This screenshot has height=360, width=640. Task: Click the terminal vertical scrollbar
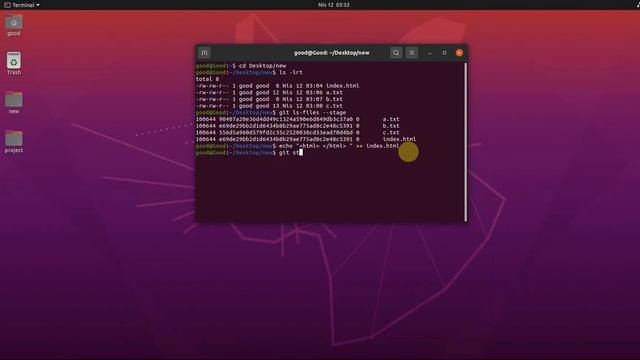[466, 142]
